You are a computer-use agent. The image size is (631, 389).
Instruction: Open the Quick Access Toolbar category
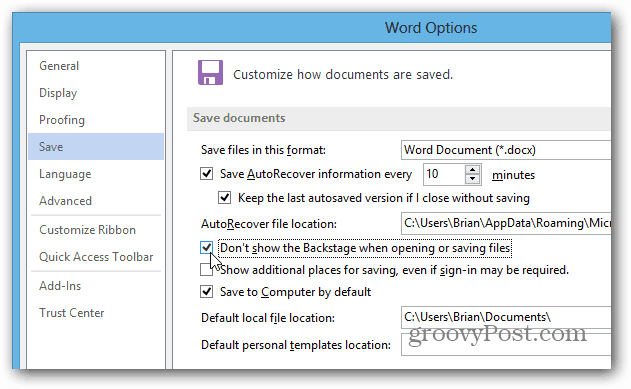click(96, 257)
